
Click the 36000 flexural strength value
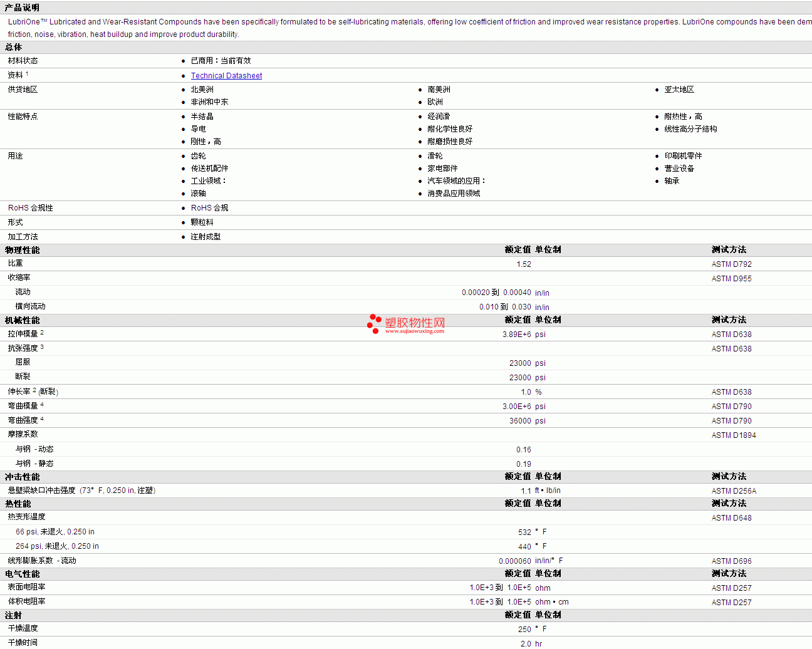pyautogui.click(x=520, y=421)
